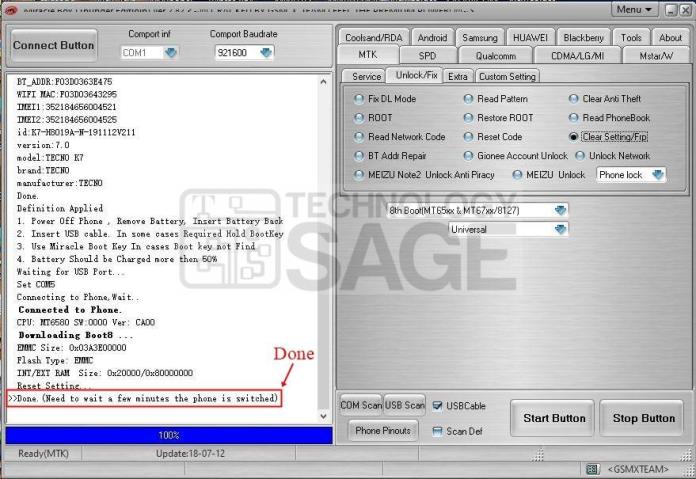
Task: Switch to the Android tab
Action: 432,38
